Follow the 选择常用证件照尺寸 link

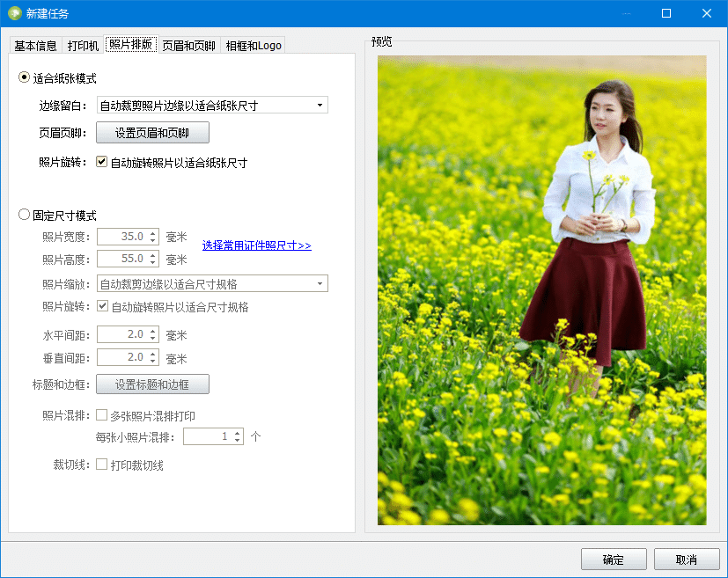[256, 246]
